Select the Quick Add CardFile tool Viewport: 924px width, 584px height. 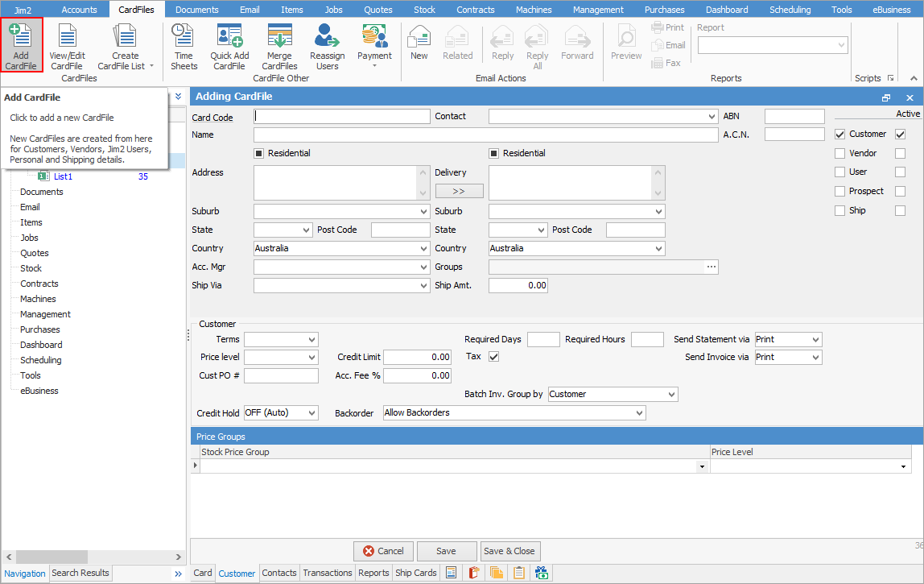(229, 44)
